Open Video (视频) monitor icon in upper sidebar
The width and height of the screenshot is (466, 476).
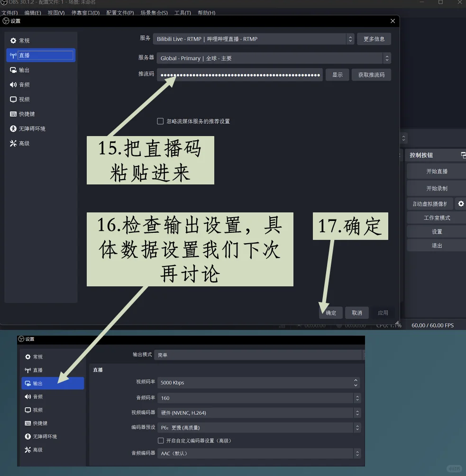pos(13,100)
